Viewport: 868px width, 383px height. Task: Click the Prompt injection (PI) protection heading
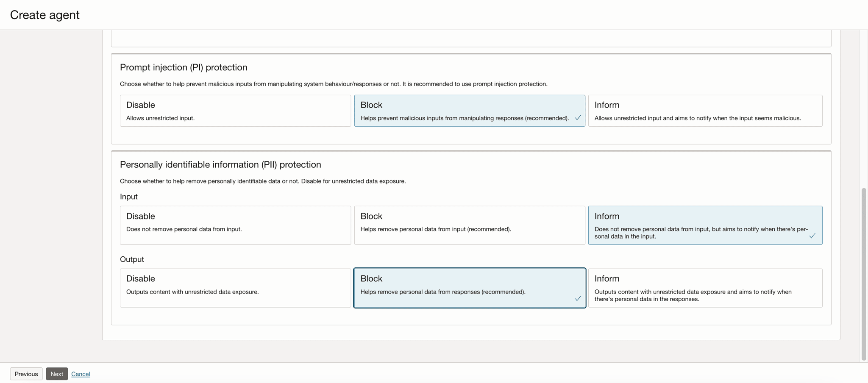(x=184, y=67)
